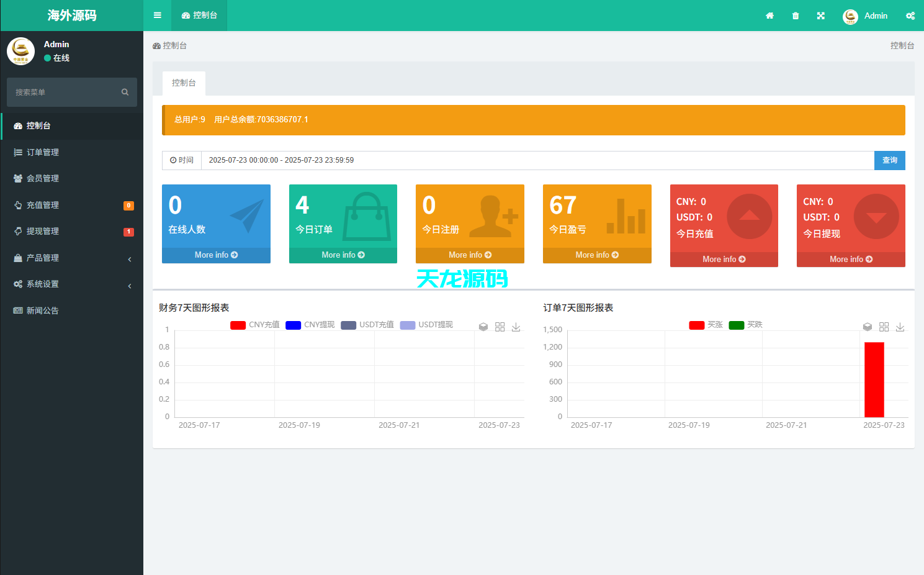Click the trash icon in the top navbar

point(795,16)
